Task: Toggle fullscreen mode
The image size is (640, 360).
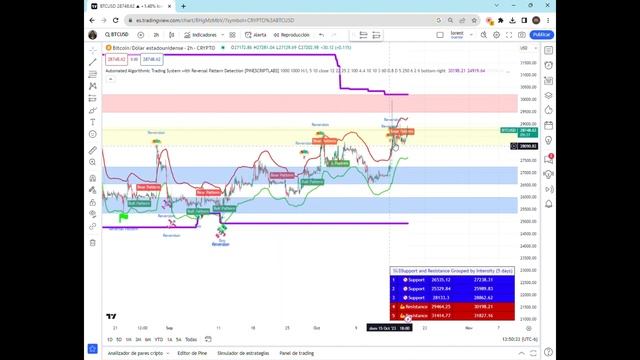Action: pos(509,35)
